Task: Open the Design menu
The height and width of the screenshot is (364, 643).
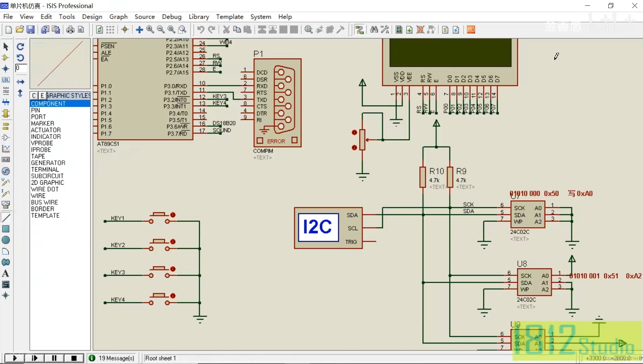Action: (x=92, y=17)
